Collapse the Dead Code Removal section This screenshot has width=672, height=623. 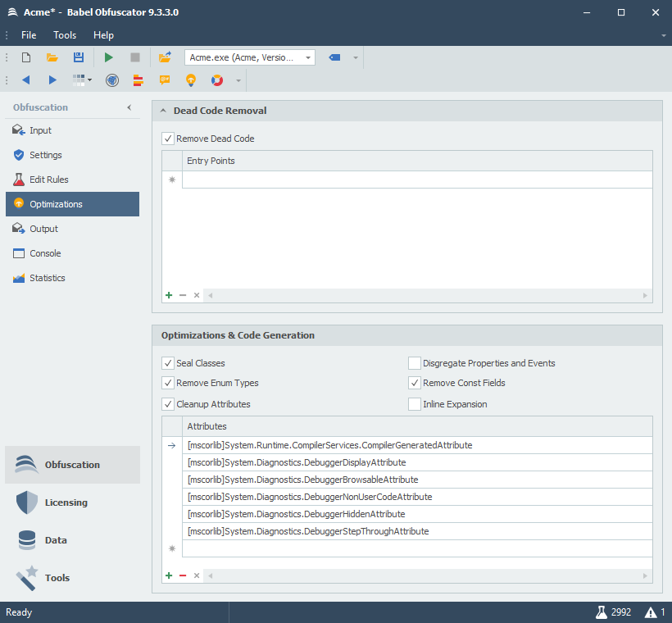coord(163,111)
